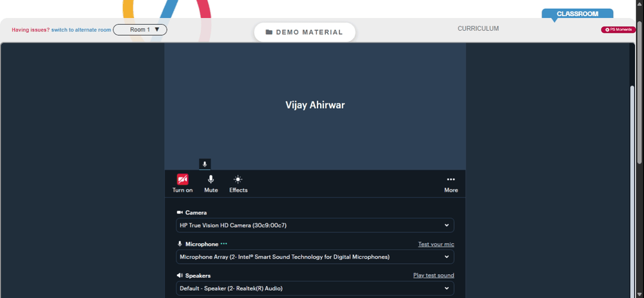Click the microphone icon beside Microphone label
This screenshot has height=298, width=644.
[x=180, y=244]
